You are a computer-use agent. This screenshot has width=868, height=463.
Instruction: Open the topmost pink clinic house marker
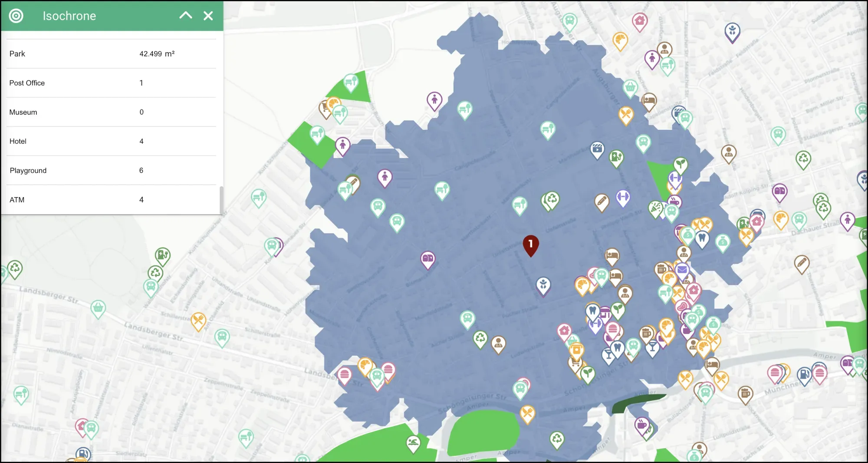pyautogui.click(x=640, y=22)
